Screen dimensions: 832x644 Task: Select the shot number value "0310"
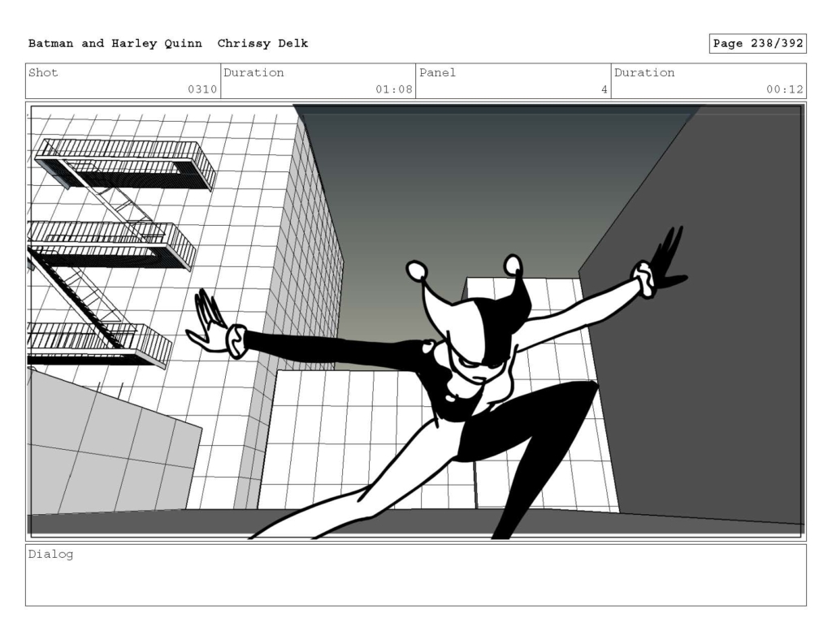(202, 89)
